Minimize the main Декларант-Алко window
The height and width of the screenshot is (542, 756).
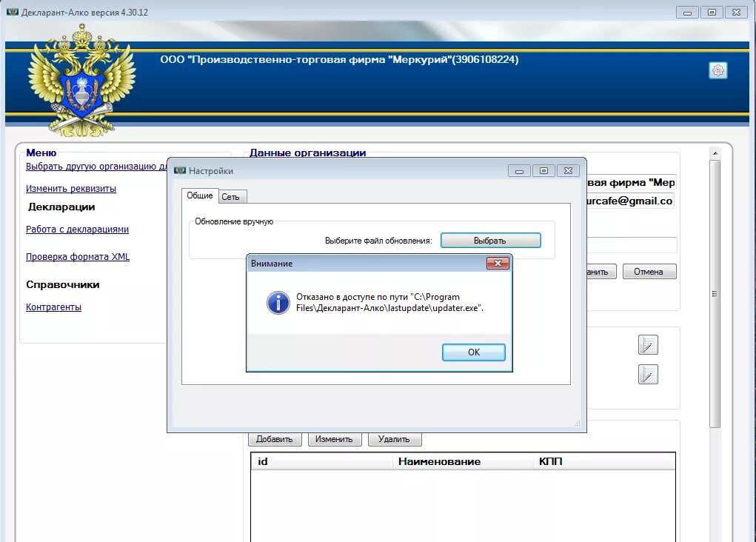(x=687, y=13)
